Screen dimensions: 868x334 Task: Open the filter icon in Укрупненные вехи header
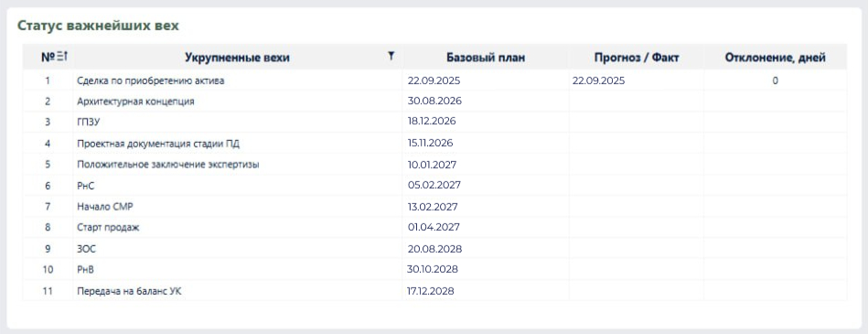(391, 56)
